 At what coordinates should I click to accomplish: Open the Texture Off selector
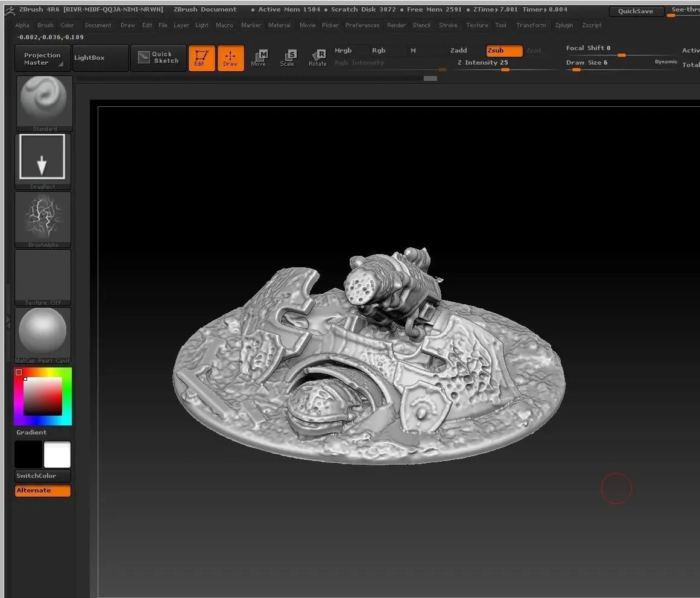click(42, 277)
